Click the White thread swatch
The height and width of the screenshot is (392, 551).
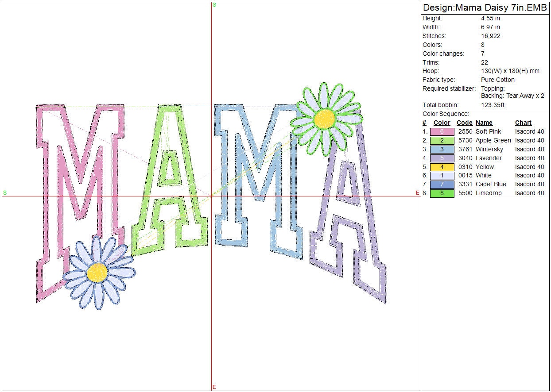(x=442, y=176)
